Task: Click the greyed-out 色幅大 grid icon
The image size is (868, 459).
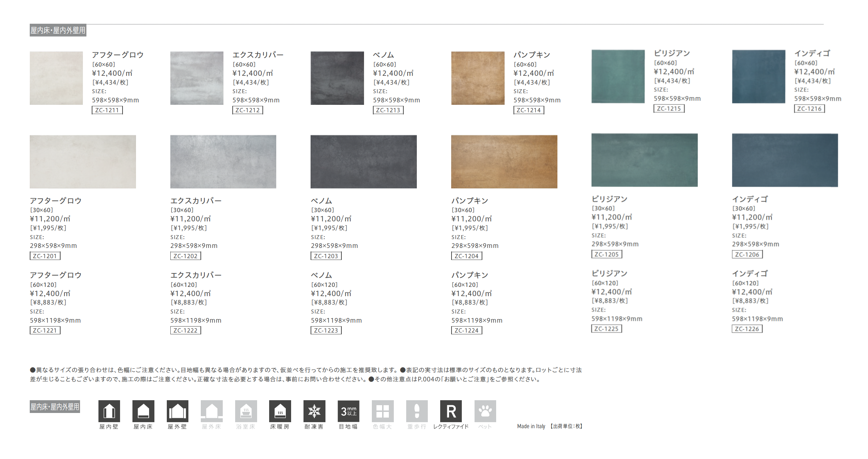Action: (x=382, y=411)
